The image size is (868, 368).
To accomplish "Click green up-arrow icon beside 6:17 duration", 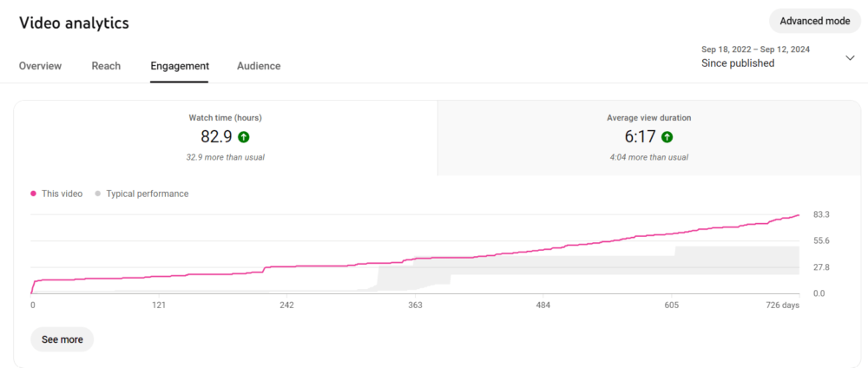I will pyautogui.click(x=667, y=136).
